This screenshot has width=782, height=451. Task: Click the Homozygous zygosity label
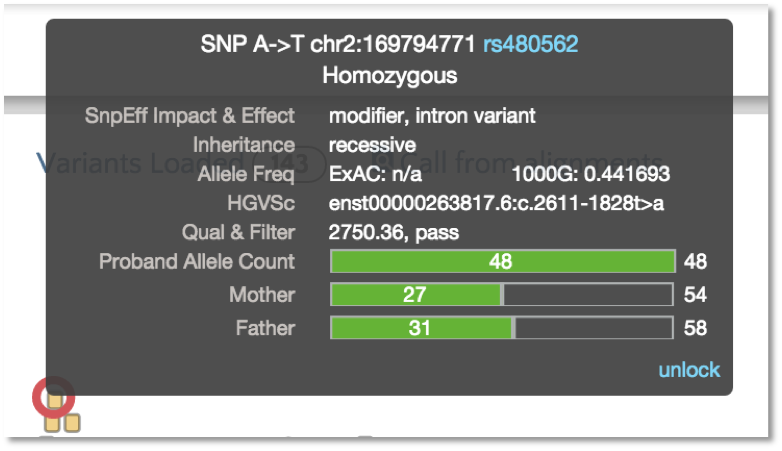pos(390,75)
